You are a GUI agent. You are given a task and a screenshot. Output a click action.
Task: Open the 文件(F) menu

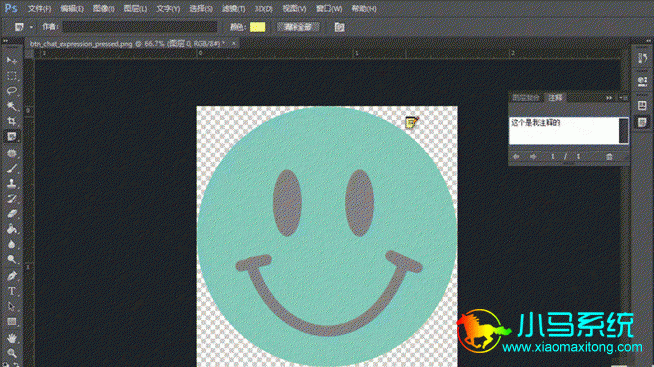pyautogui.click(x=40, y=8)
